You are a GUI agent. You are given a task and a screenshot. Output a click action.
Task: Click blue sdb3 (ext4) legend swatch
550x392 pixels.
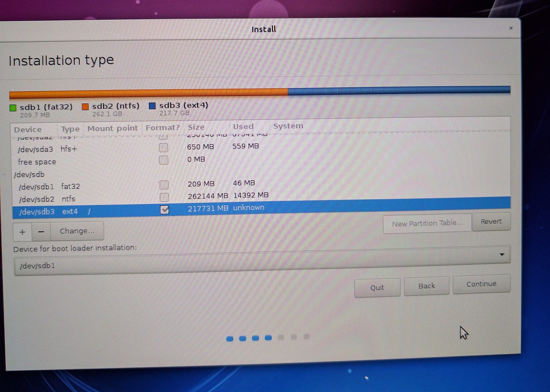[152, 106]
